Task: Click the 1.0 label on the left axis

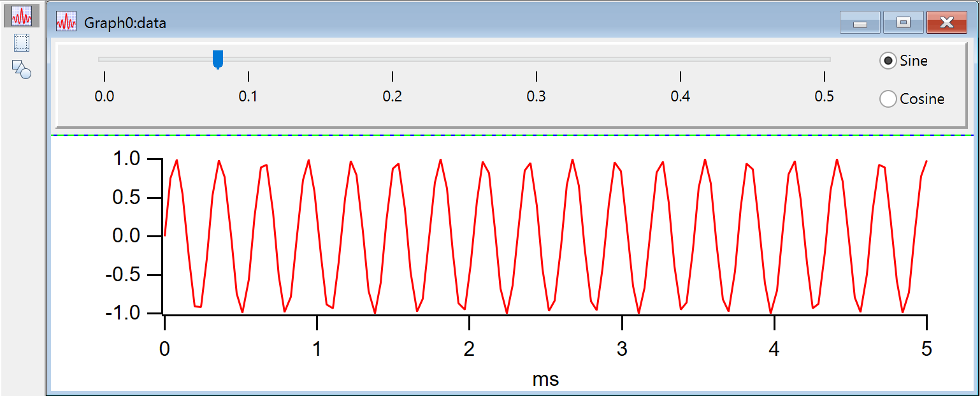Action: click(127, 159)
